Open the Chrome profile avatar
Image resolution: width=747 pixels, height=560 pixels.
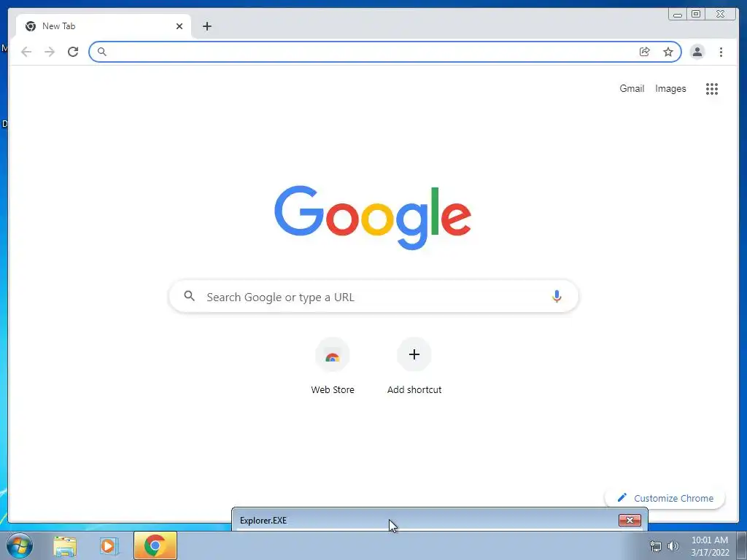pyautogui.click(x=697, y=52)
